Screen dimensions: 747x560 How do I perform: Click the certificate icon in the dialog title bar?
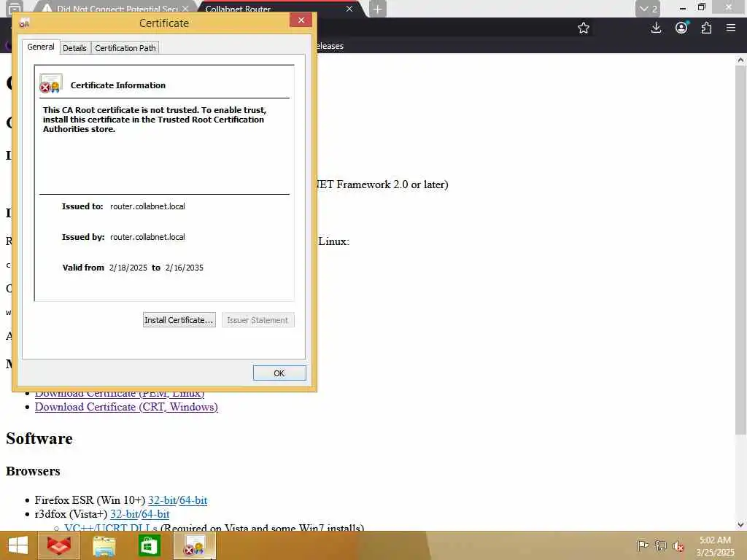24,23
